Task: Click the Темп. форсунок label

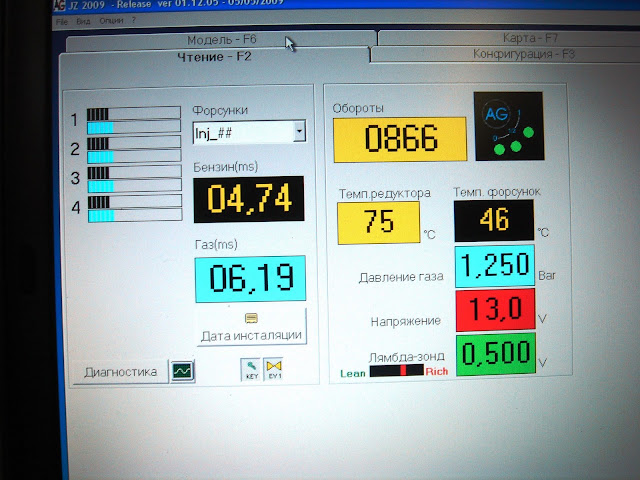Action: click(x=497, y=191)
